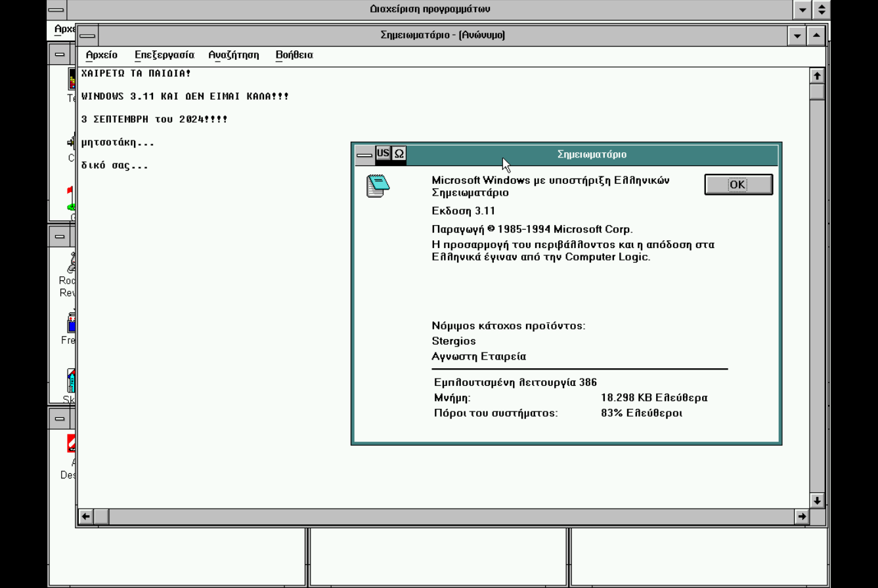Click 'Εμπλουτισμένη λειτουργία 386' in the dialog
Viewport: 878px width, 588px height.
pos(516,383)
